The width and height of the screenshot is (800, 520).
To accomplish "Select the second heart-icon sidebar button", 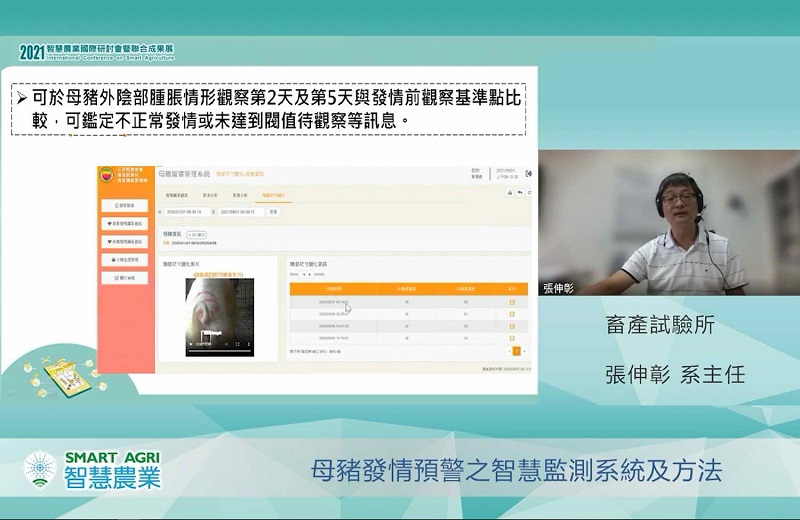I will pos(125,241).
